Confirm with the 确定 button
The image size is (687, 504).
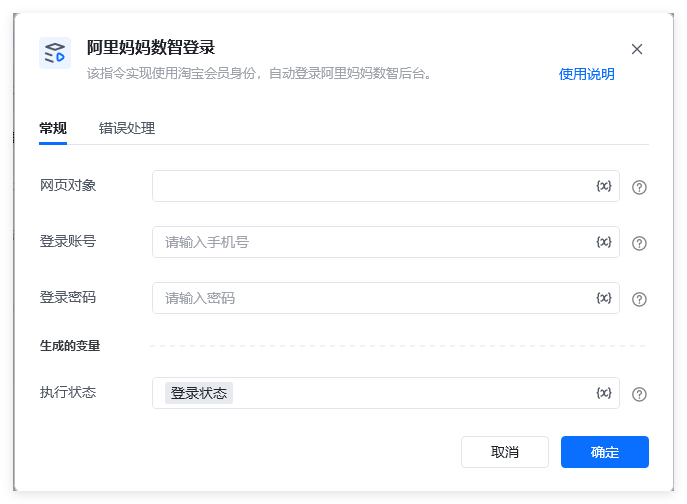pos(605,452)
